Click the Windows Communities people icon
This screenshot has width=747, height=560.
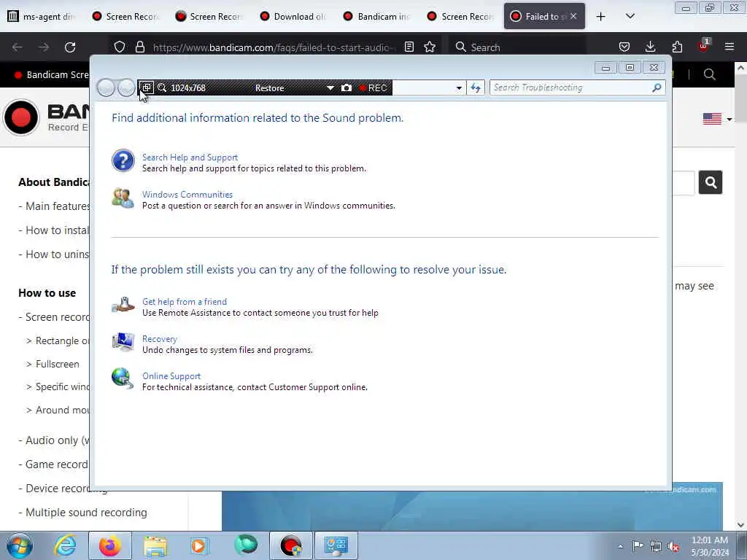click(x=123, y=198)
